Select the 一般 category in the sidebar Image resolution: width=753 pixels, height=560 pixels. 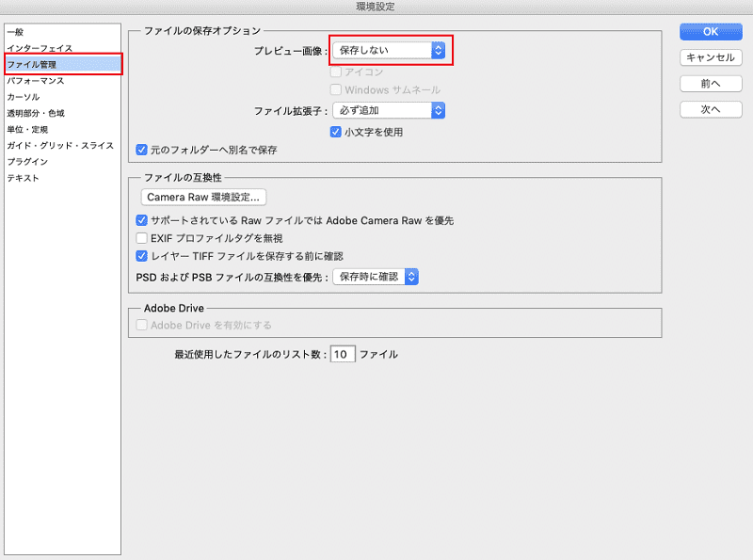point(62,32)
